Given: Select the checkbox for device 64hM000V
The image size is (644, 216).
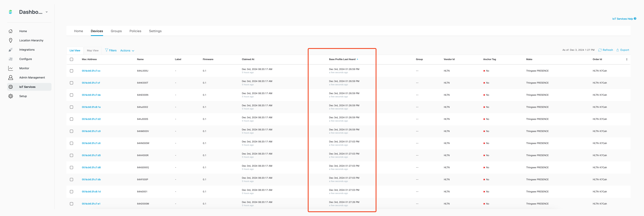Looking at the screenshot, I should coord(71,131).
